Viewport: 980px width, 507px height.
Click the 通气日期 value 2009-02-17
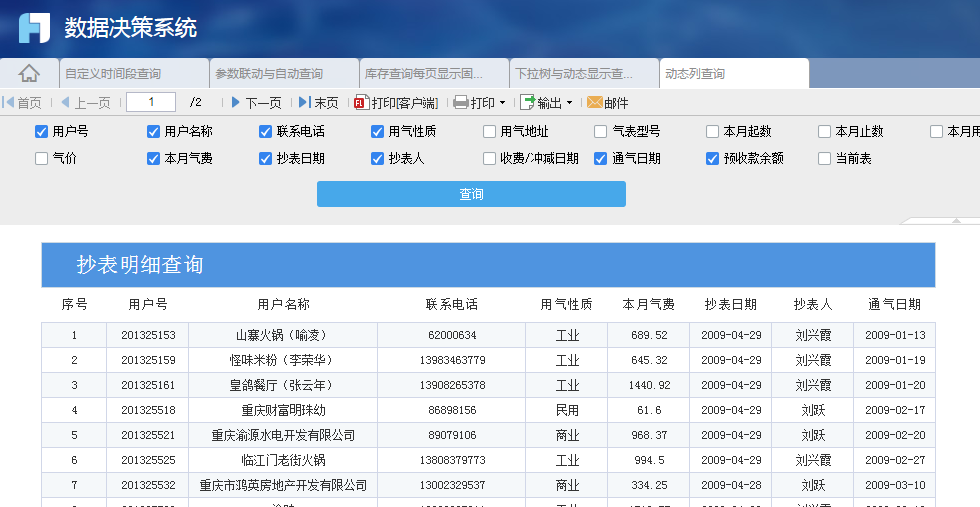point(895,410)
